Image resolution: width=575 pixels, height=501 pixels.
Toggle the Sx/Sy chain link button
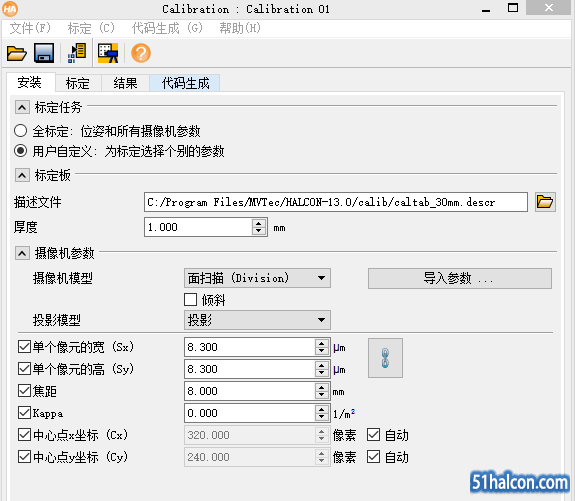385,358
